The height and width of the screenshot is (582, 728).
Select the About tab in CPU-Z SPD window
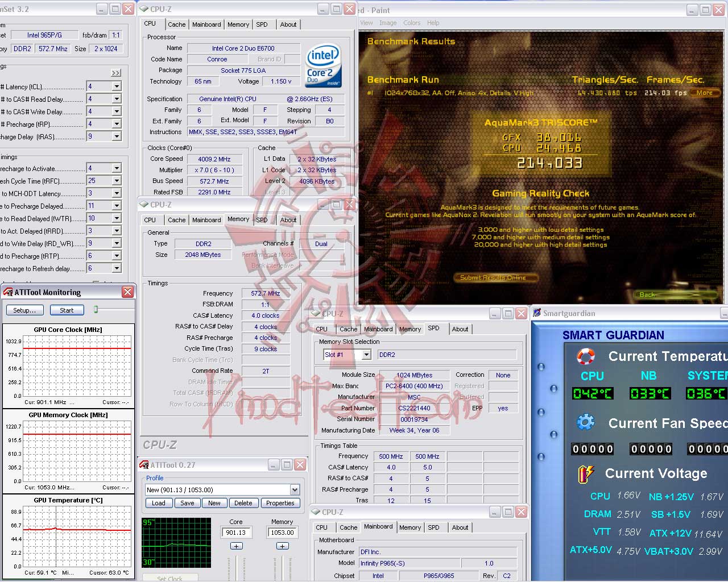click(x=460, y=329)
